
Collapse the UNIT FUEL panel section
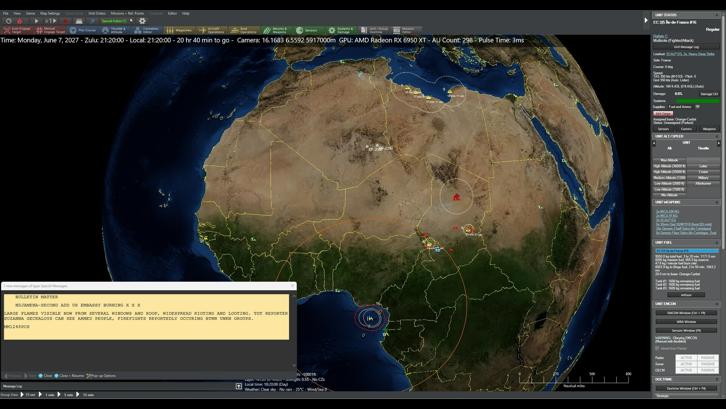point(717,243)
